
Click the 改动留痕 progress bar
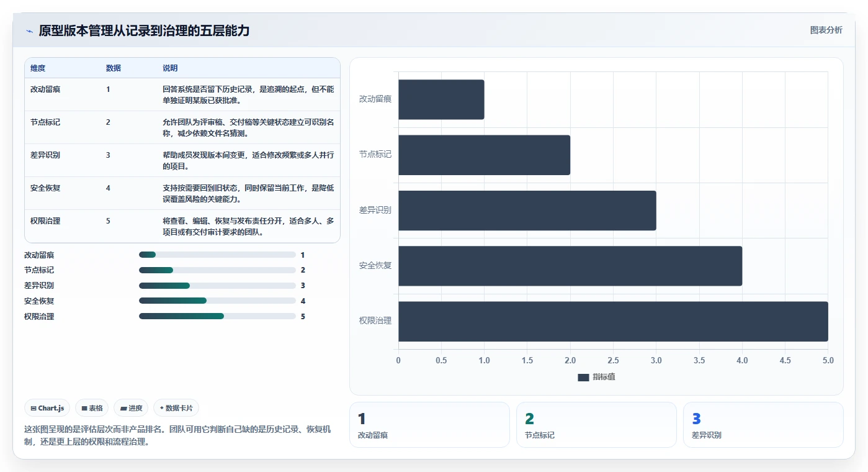217,255
